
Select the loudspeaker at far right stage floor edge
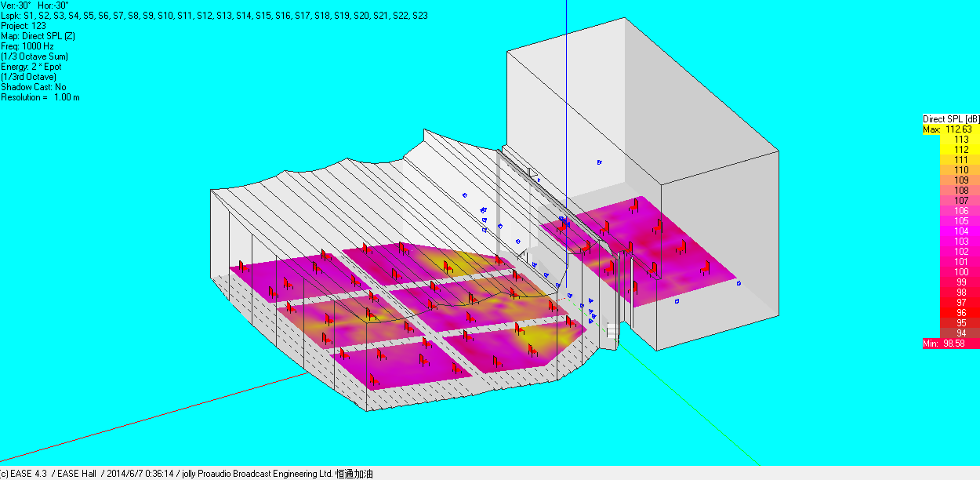[739, 283]
